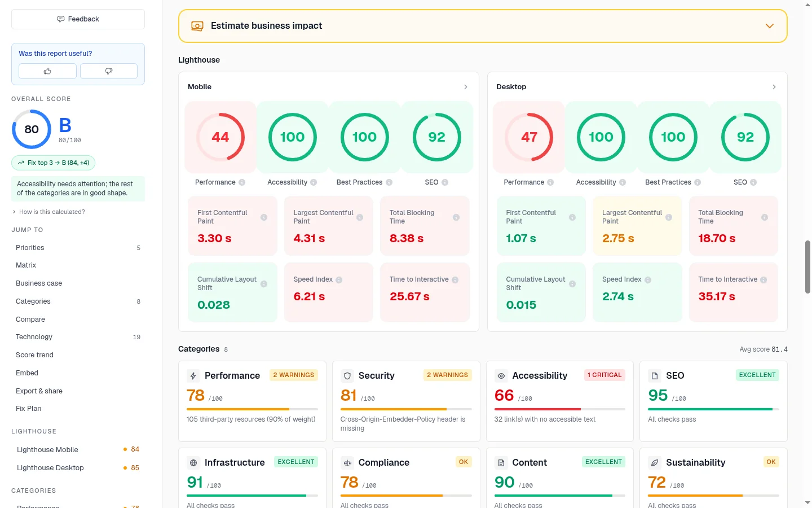Click the Mobile Performance 44 gauge

[220, 137]
